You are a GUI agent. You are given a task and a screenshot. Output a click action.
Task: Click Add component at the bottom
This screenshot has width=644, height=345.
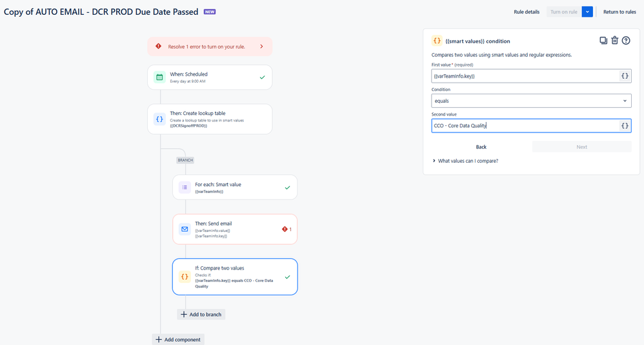click(x=178, y=340)
